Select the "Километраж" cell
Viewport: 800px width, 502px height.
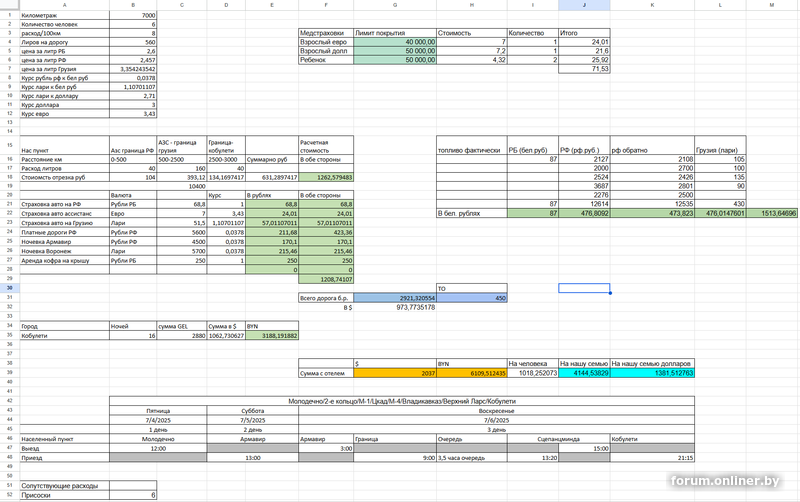64,15
